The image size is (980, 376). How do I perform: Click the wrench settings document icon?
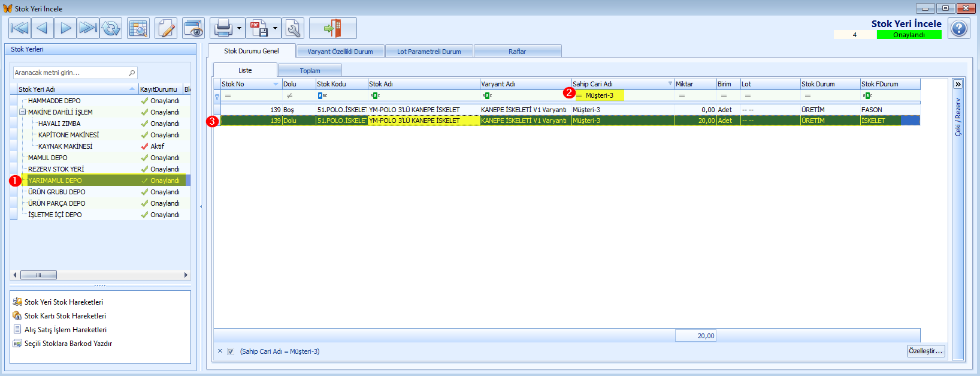coord(293,28)
